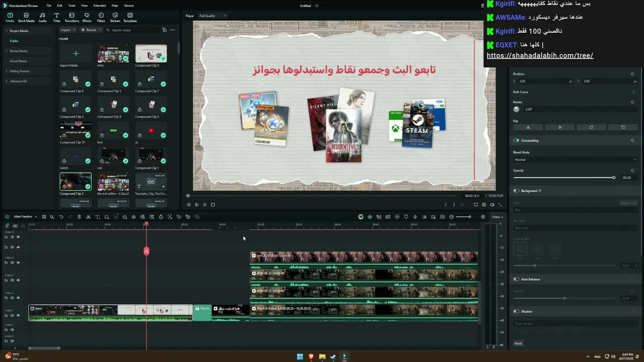Stop playback with the square button
The image size is (644, 362).
pos(213,205)
